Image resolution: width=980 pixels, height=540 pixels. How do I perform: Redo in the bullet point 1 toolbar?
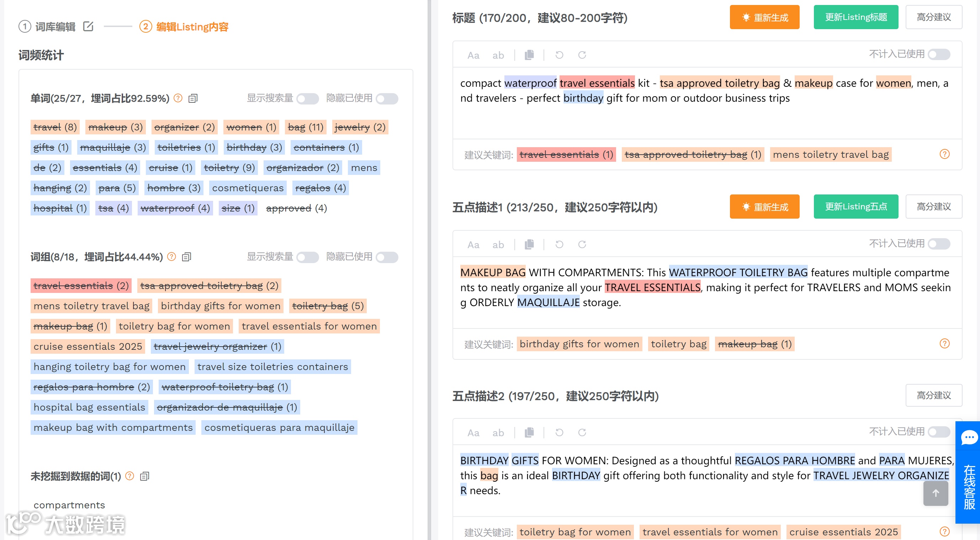click(582, 245)
